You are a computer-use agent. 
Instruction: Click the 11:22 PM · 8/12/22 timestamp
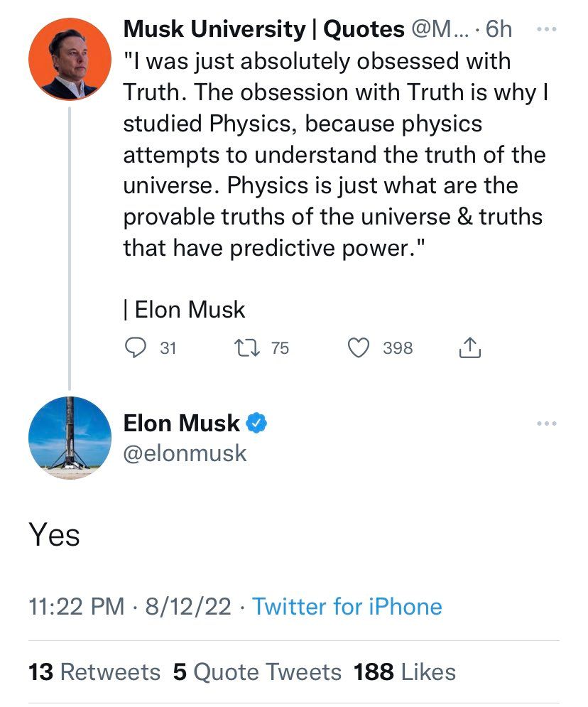click(130, 606)
